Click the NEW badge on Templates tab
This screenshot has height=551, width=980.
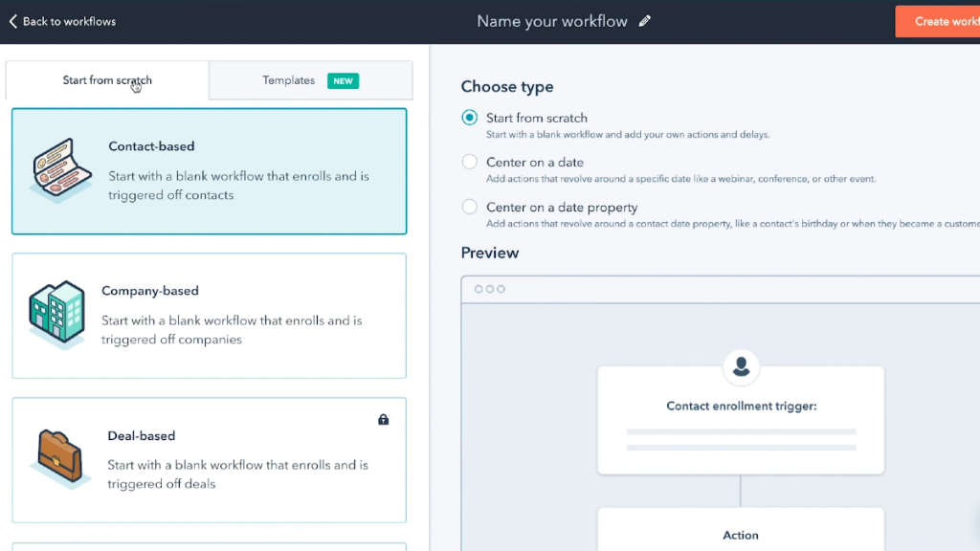coord(344,80)
